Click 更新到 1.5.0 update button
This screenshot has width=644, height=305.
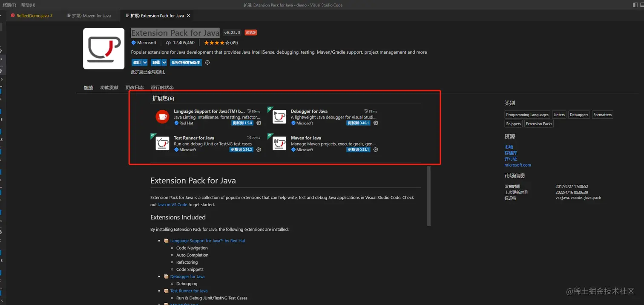tap(242, 123)
